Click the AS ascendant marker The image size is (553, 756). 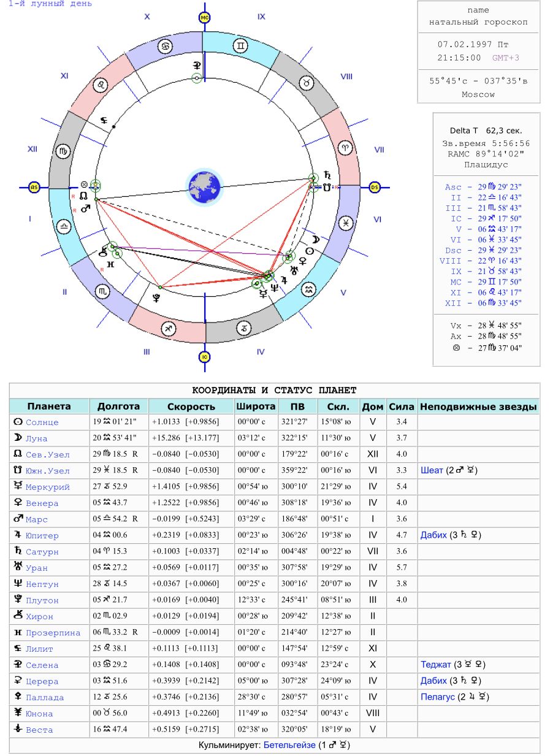34,187
